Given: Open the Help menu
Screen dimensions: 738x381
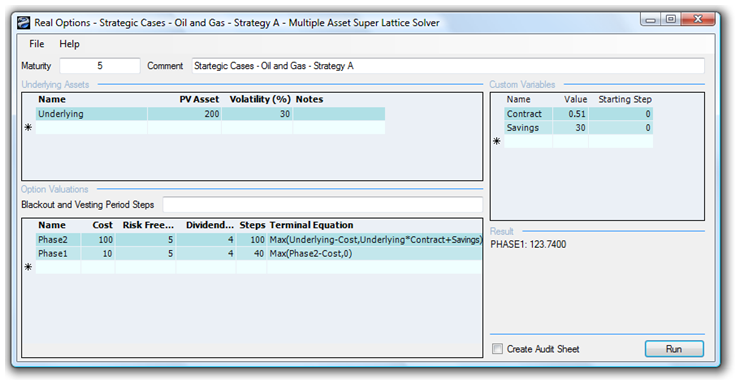Looking at the screenshot, I should [x=69, y=44].
